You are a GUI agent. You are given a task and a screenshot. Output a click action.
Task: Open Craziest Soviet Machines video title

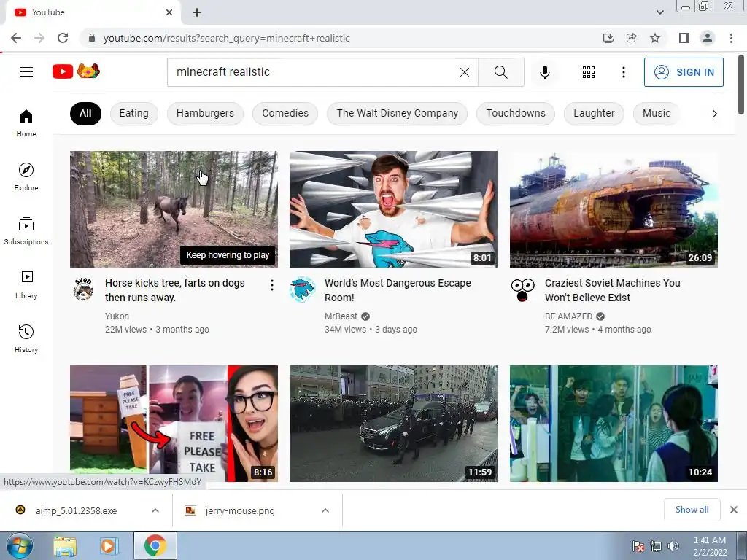pyautogui.click(x=613, y=290)
